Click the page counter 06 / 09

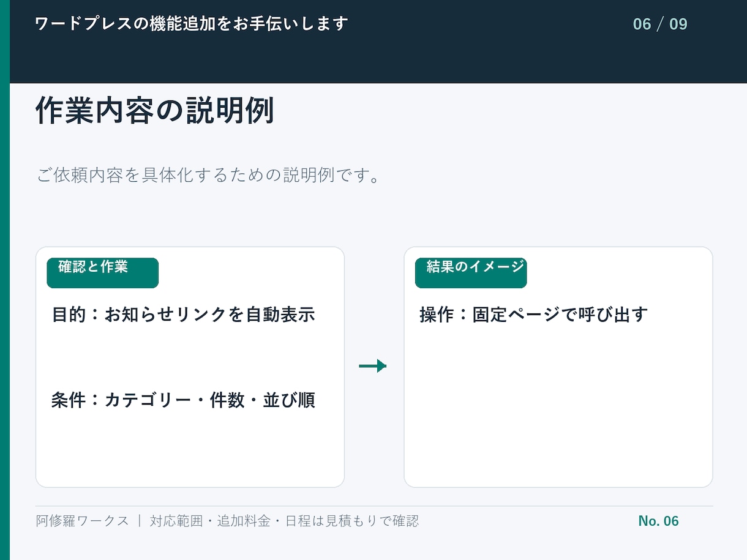coord(660,24)
